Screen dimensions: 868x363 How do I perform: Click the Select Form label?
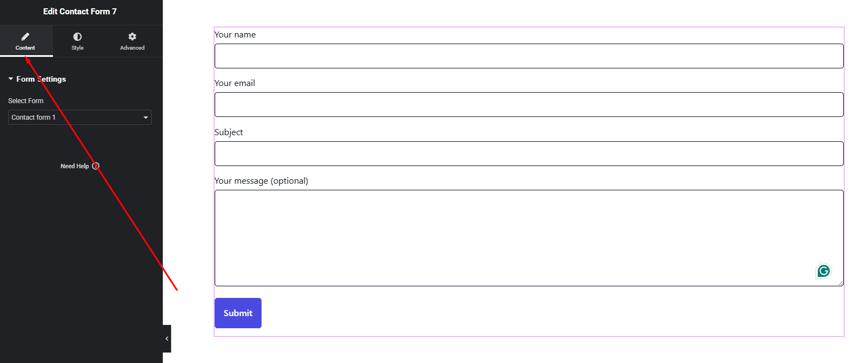(x=26, y=101)
